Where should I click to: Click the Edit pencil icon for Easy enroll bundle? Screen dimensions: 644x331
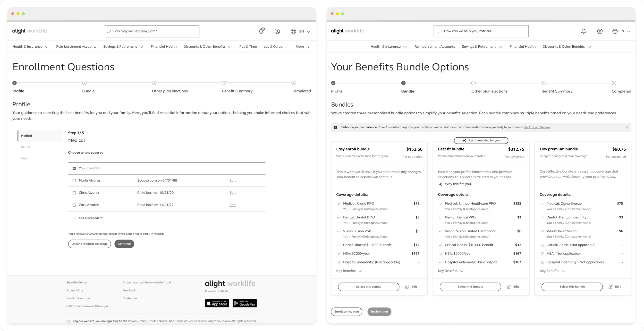coord(407,287)
